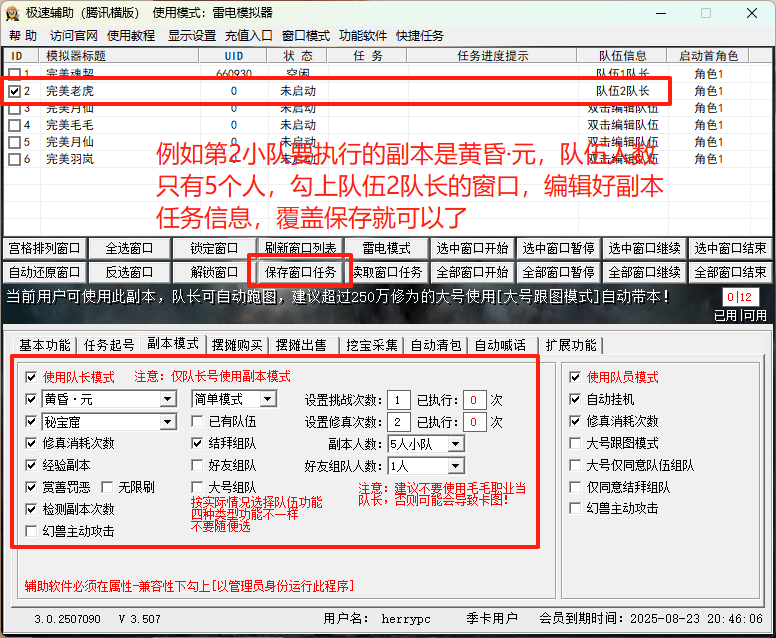Expand the 简单模式 difficulty dropdown

(268, 399)
